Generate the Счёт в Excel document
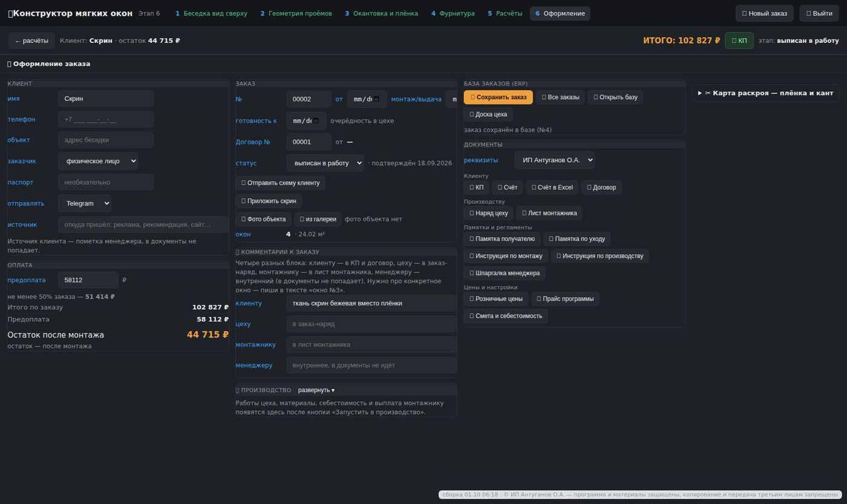Screen dimensions: 847x504 coord(552,187)
